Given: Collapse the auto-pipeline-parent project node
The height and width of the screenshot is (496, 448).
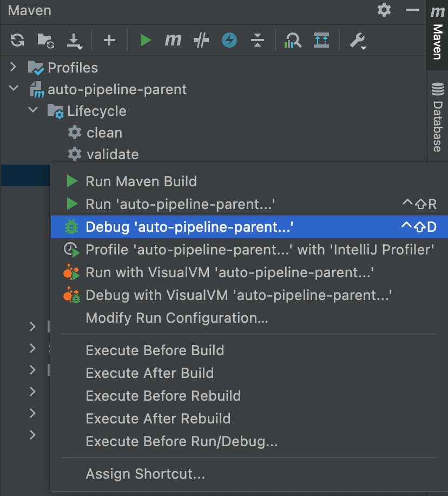Looking at the screenshot, I should (x=14, y=89).
